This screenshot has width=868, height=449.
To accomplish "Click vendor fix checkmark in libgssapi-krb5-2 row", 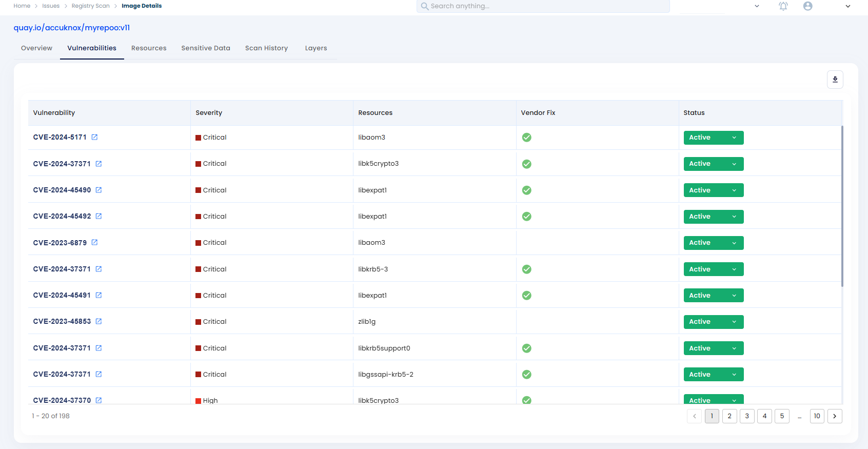I will tap(526, 375).
